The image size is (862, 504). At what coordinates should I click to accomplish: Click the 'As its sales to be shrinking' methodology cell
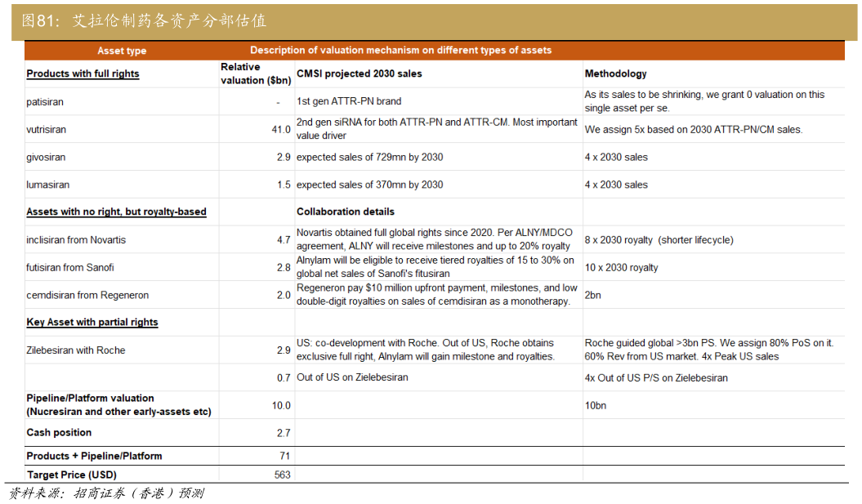pyautogui.click(x=704, y=101)
